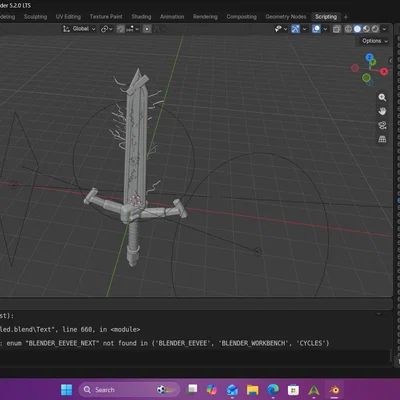Toggle viewport overlays button
The width and height of the screenshot is (400, 400).
click(x=316, y=29)
